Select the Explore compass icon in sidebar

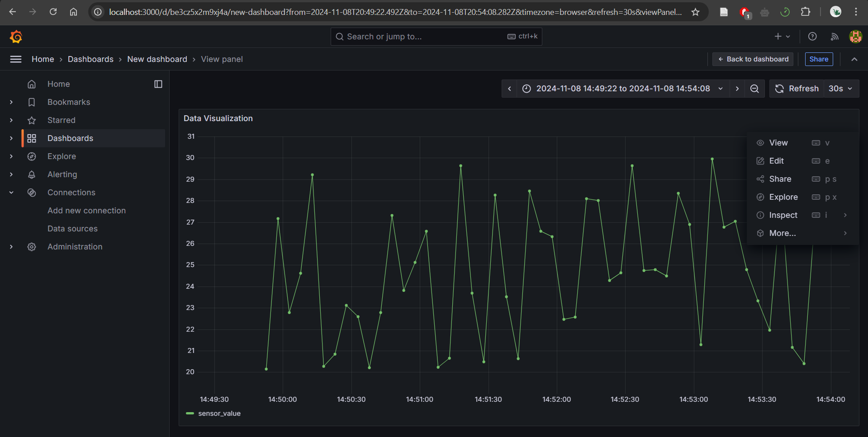(x=32, y=156)
